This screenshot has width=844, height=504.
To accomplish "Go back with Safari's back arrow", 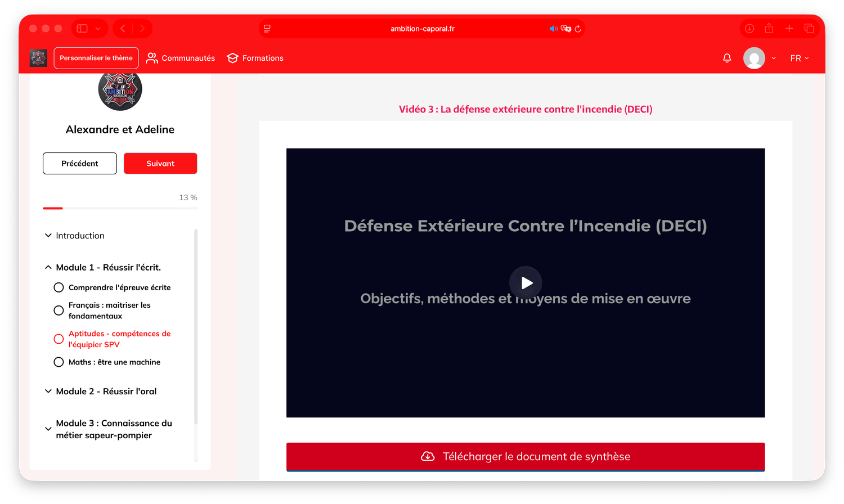I will tap(123, 29).
